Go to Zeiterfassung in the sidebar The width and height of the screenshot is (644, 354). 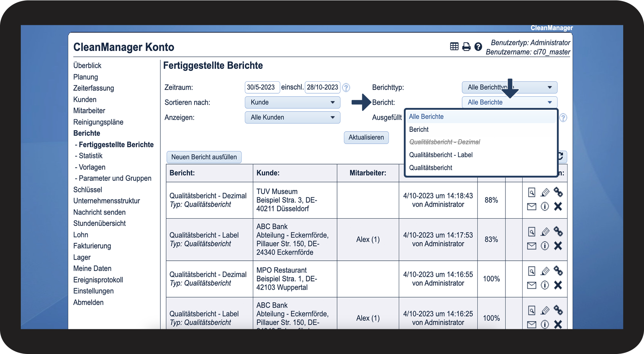point(94,88)
